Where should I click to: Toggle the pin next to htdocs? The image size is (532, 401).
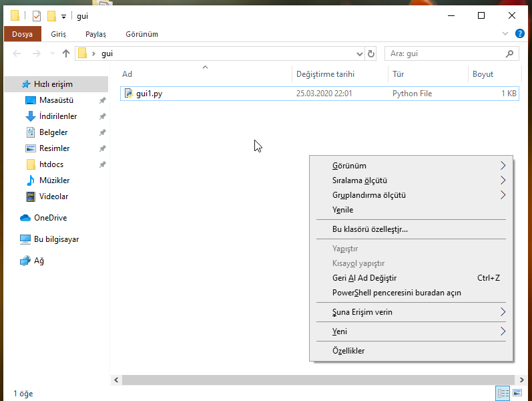click(103, 164)
